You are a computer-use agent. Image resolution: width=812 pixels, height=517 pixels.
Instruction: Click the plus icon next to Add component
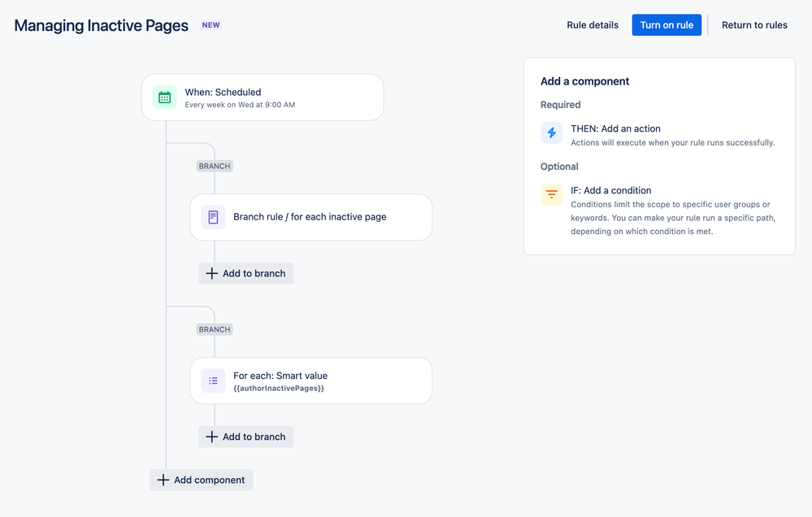(163, 480)
